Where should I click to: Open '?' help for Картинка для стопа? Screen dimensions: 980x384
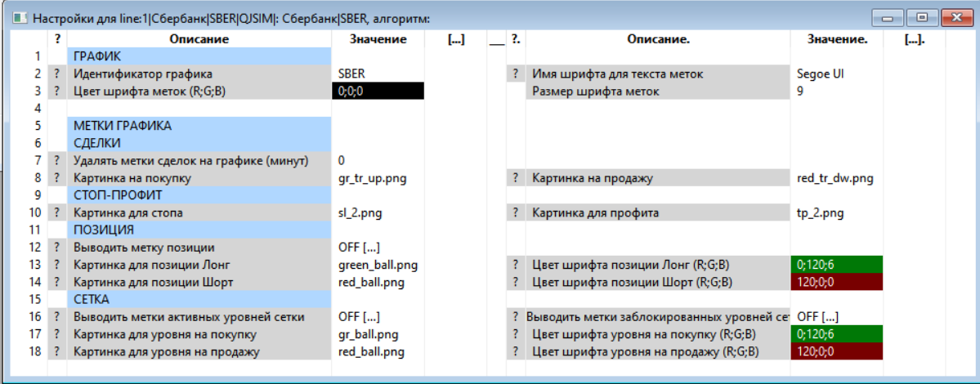coord(57,213)
